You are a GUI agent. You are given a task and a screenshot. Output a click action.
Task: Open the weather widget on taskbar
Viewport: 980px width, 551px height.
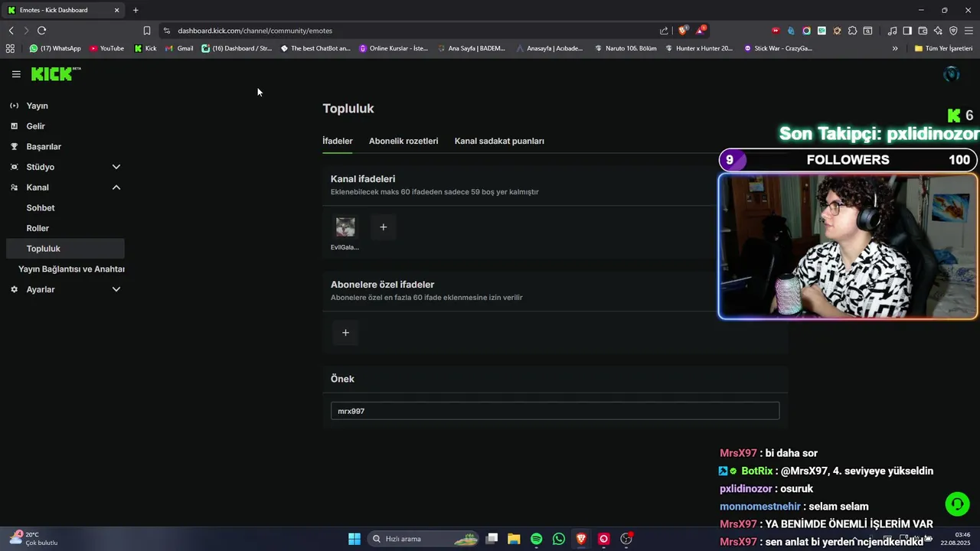pyautogui.click(x=34, y=539)
